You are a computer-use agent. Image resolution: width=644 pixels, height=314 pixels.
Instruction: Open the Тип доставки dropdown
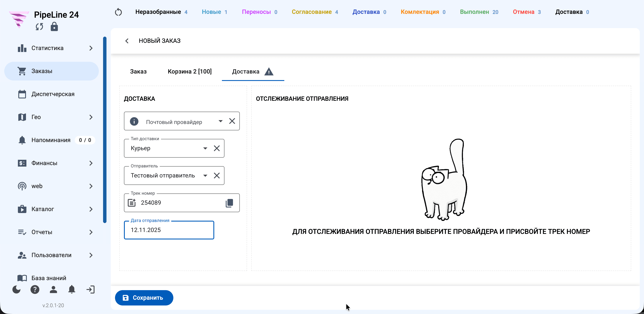point(205,148)
